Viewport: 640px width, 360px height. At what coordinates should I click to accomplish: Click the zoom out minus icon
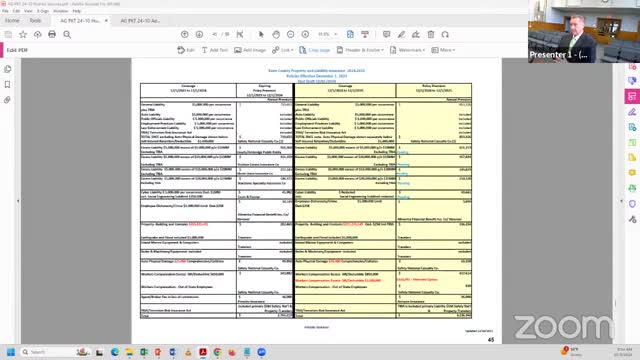click(x=291, y=34)
